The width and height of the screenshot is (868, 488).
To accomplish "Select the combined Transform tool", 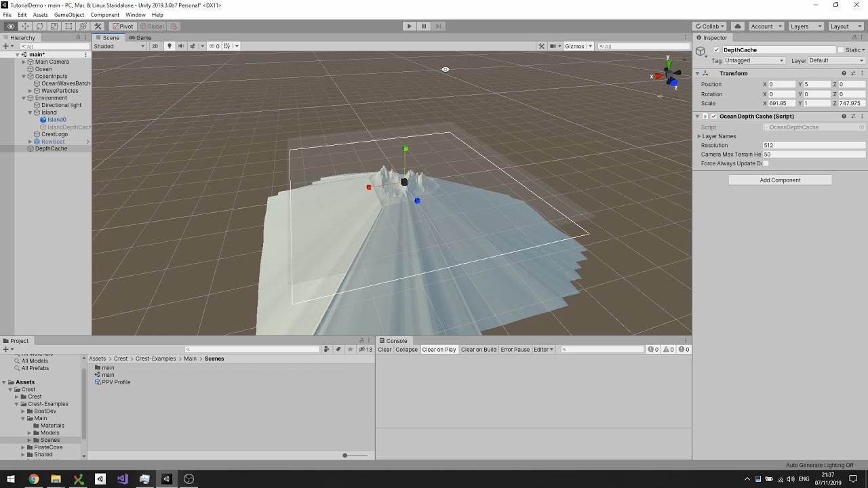I will 83,26.
